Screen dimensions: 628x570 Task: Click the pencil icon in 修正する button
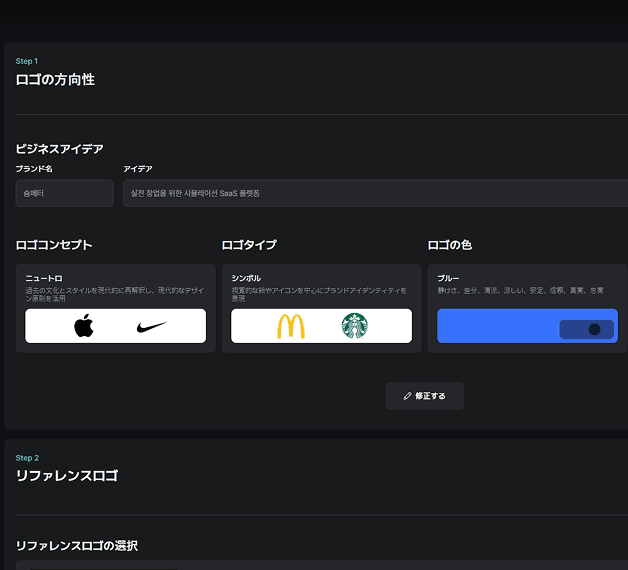click(407, 396)
